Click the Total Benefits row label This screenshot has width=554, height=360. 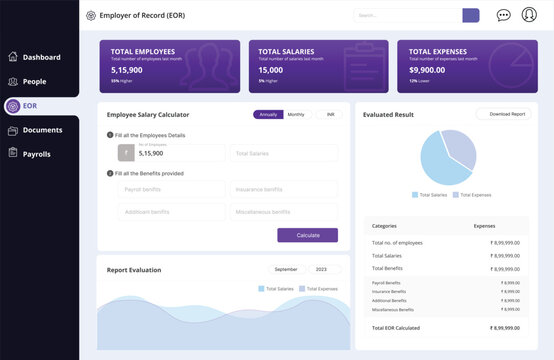387,268
